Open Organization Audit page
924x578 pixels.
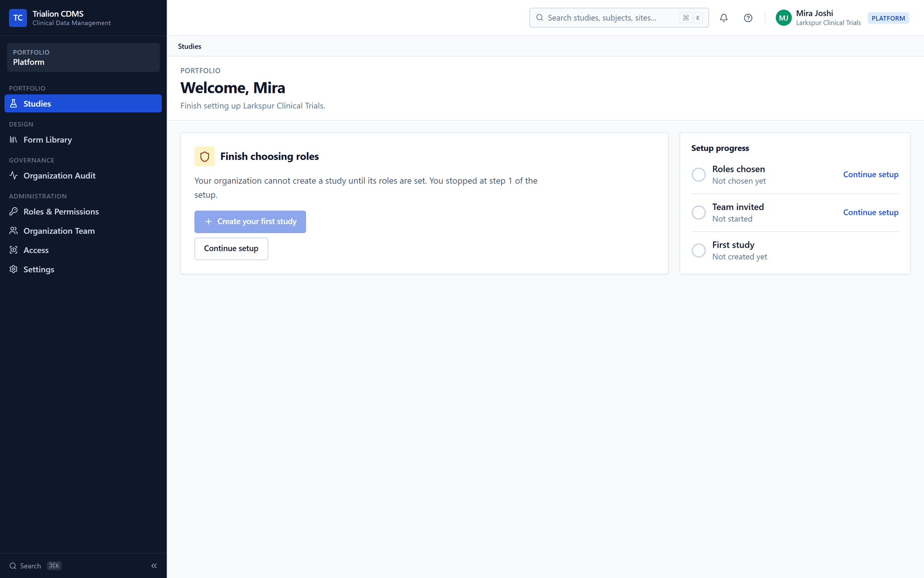pyautogui.click(x=83, y=175)
